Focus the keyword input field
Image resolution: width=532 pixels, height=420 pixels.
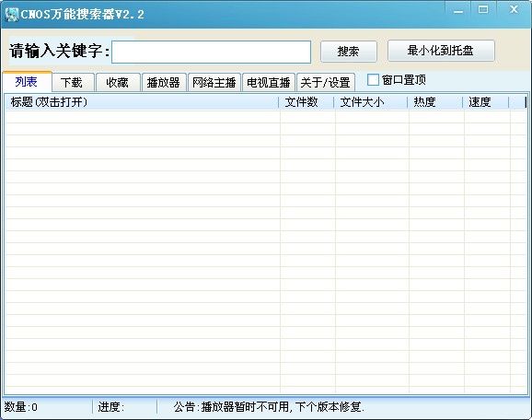(211, 52)
